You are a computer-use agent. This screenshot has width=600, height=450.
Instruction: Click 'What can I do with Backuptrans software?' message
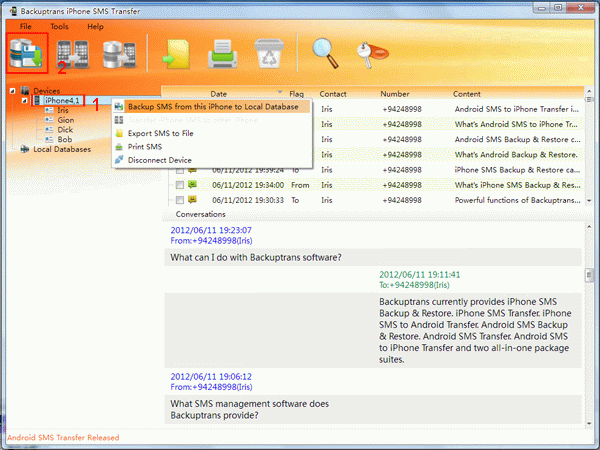[x=256, y=258]
